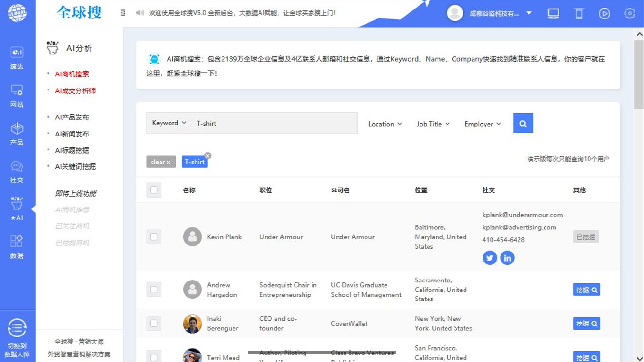Image resolution: width=644 pixels, height=362 pixels.
Task: Open Kevin Plank's LinkedIn profile icon
Action: tap(507, 258)
